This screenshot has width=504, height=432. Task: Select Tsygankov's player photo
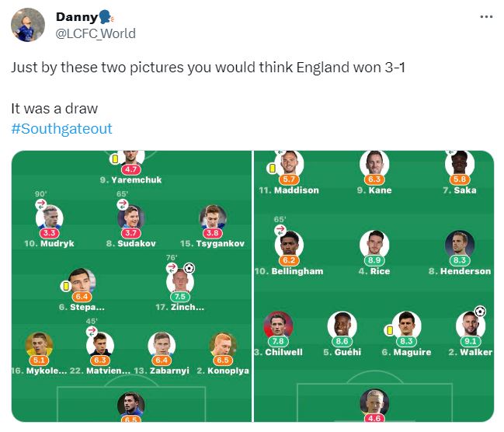pyautogui.click(x=213, y=217)
